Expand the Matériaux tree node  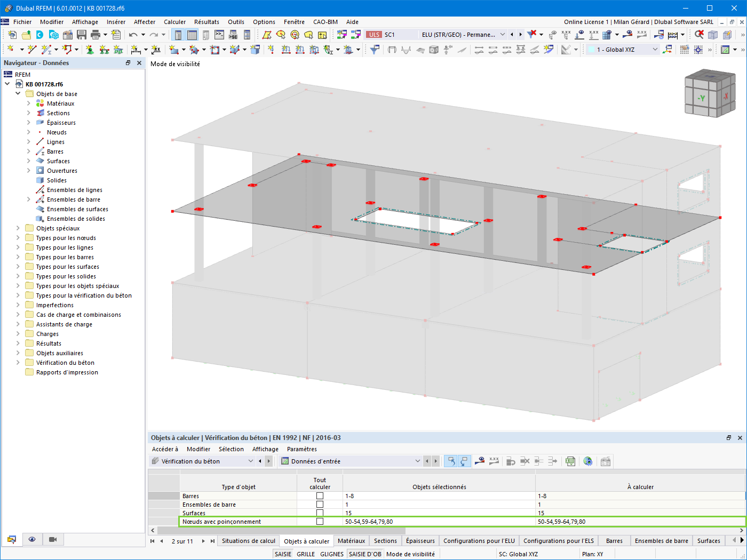tap(29, 103)
